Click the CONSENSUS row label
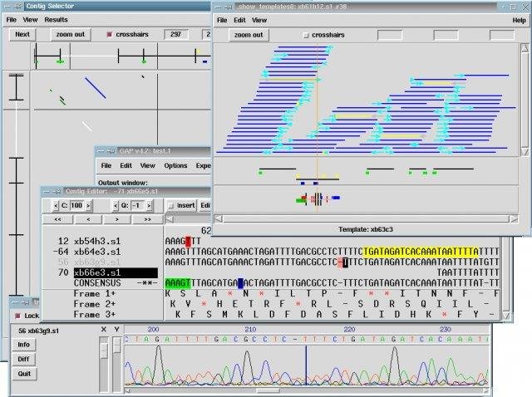Screen dimensions: 532x397 point(97,283)
